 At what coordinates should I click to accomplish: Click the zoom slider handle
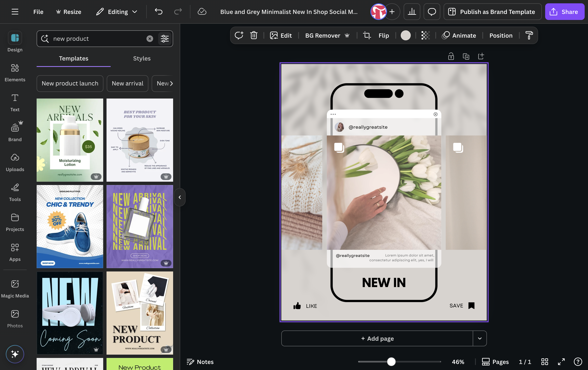(391, 362)
